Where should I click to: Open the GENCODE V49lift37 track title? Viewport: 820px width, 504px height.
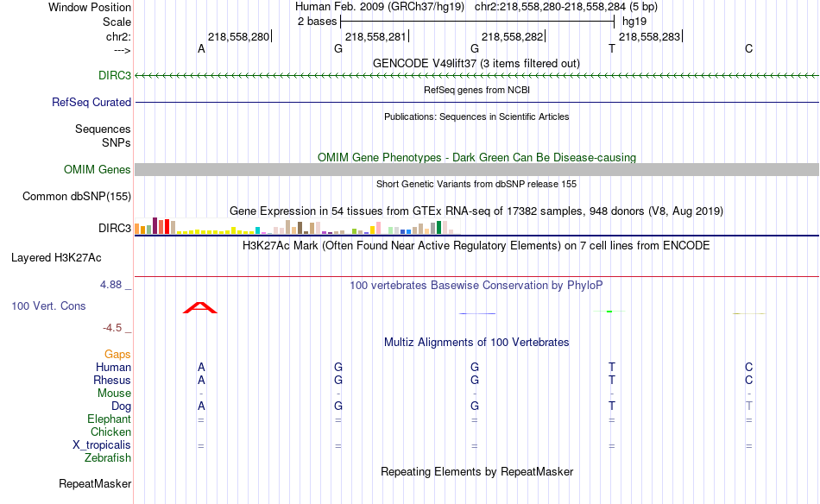(476, 63)
